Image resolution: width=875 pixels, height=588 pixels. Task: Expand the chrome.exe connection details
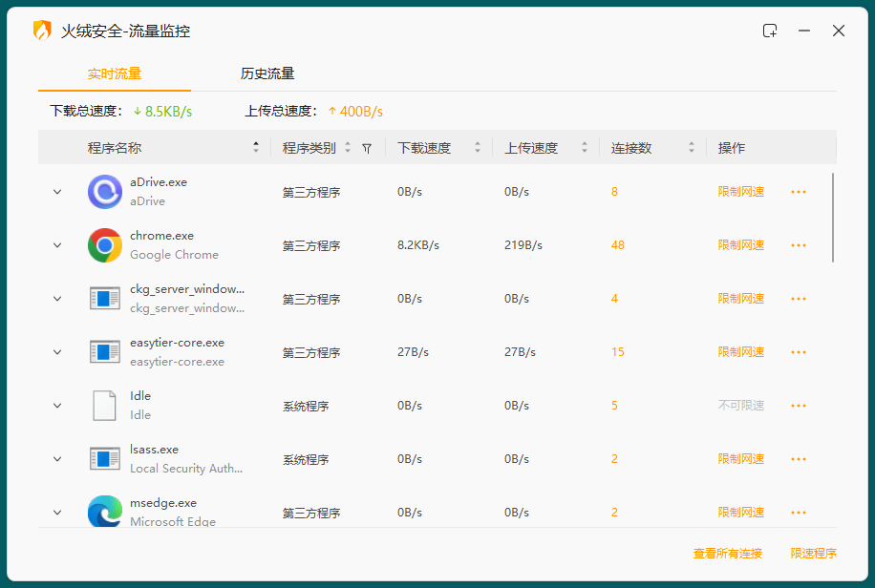(x=57, y=245)
